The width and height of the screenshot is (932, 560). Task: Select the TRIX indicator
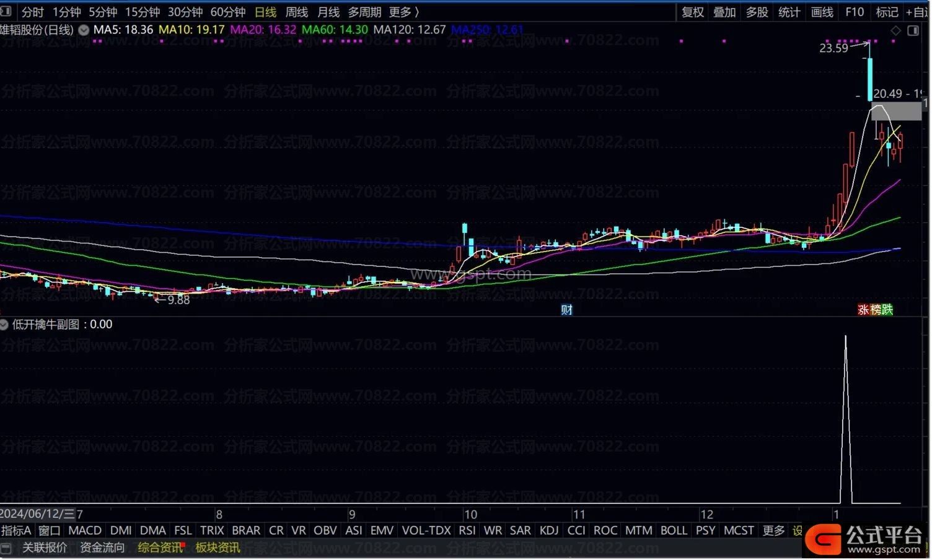212,531
